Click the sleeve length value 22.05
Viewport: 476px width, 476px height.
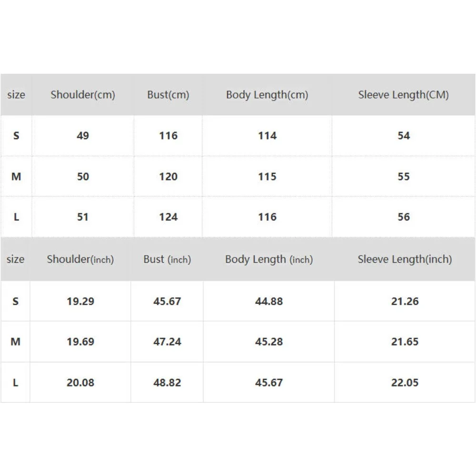coord(405,383)
